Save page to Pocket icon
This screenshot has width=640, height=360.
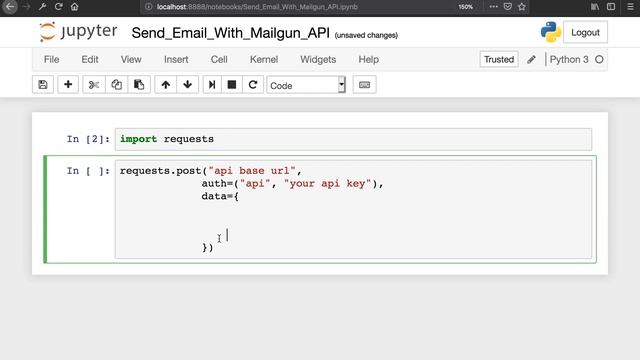coord(508,7)
